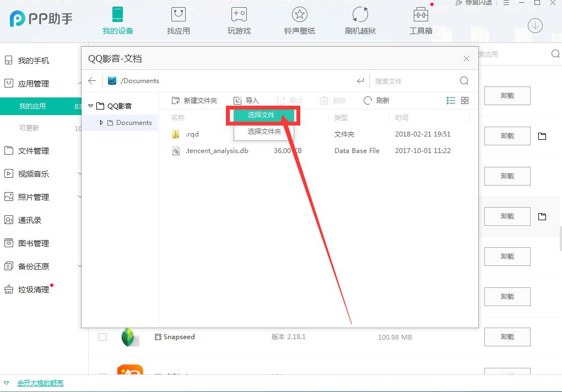Collapse the 应用管理 section chevron
This screenshot has width=562, height=392.
79,84
